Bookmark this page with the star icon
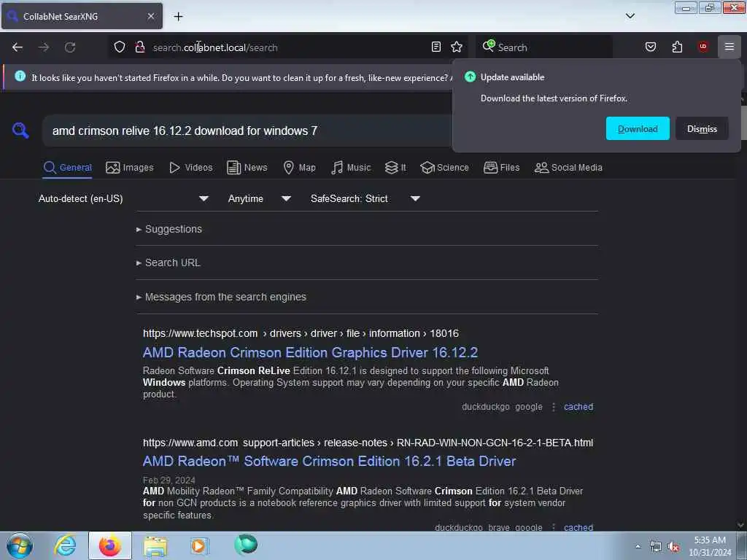The width and height of the screenshot is (747, 560). tap(457, 47)
